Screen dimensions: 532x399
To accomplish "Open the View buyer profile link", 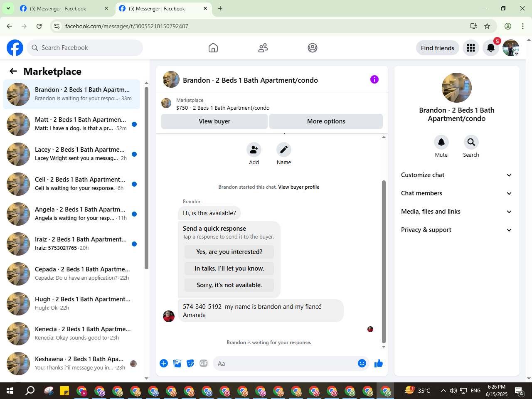I will pyautogui.click(x=299, y=187).
